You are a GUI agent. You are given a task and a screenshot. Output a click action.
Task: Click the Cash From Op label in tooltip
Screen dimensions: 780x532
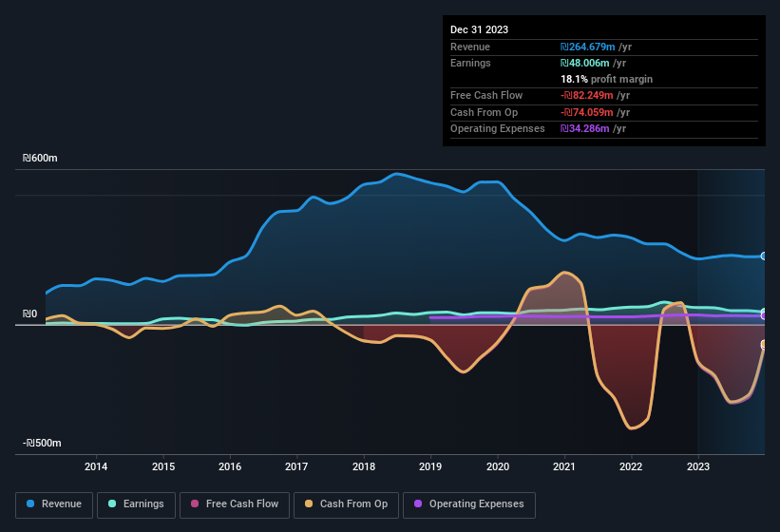[484, 112]
